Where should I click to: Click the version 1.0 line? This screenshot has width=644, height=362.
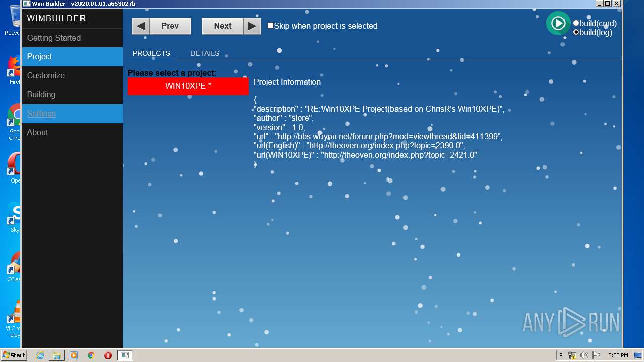click(x=279, y=128)
